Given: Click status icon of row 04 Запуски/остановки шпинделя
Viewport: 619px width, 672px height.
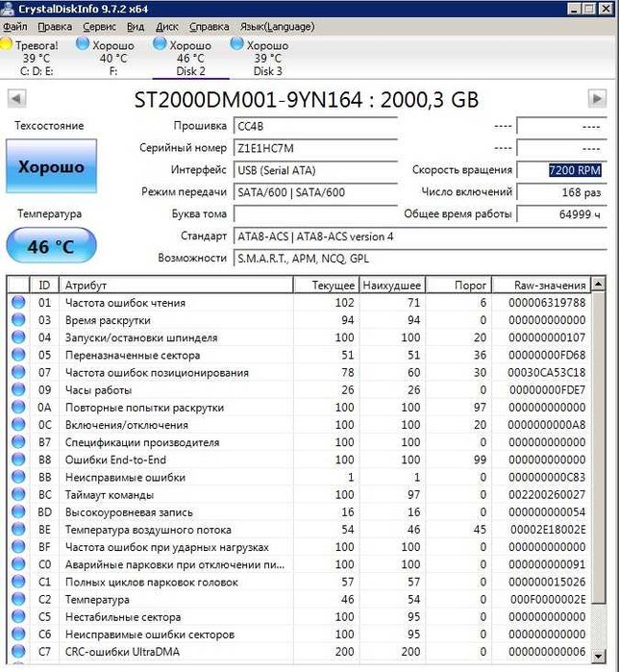Looking at the screenshot, I should point(18,337).
